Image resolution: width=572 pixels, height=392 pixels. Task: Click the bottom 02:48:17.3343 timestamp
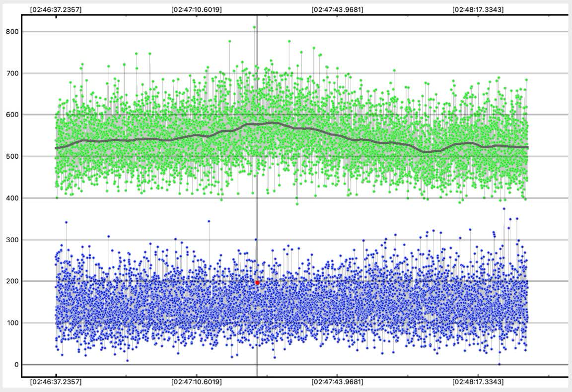pos(478,382)
